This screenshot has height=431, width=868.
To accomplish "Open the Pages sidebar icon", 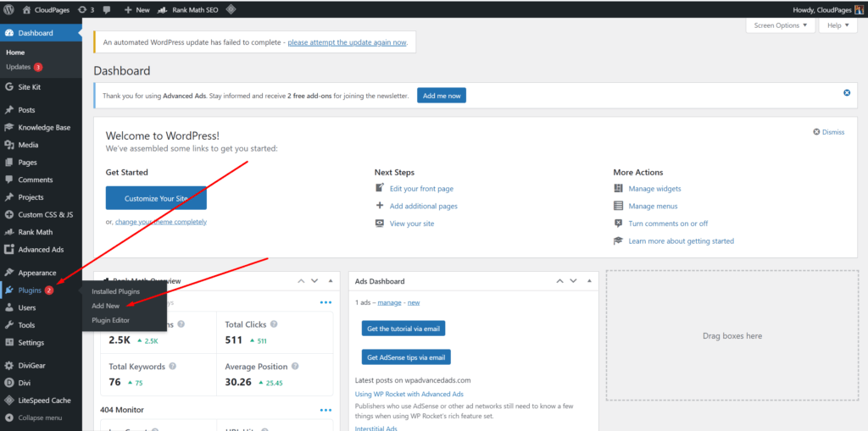I will (8, 162).
